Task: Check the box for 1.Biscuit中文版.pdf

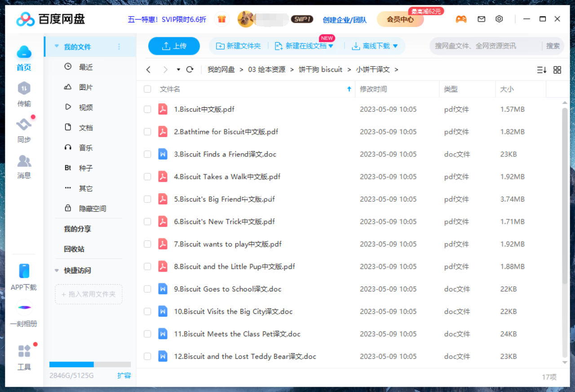Action: tap(147, 109)
